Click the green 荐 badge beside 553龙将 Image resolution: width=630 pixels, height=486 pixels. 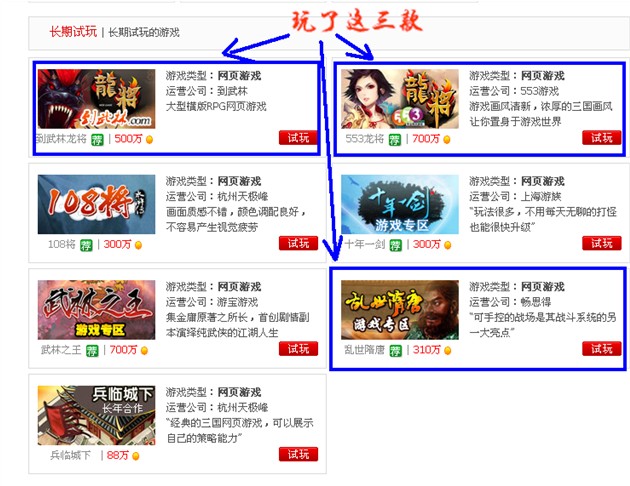[395, 140]
